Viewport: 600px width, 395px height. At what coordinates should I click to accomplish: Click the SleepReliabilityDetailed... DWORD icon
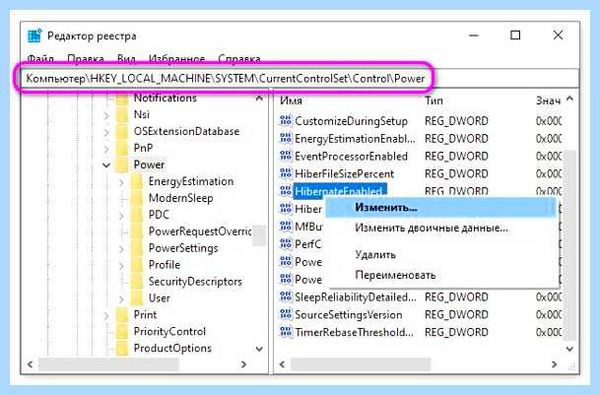pyautogui.click(x=285, y=297)
